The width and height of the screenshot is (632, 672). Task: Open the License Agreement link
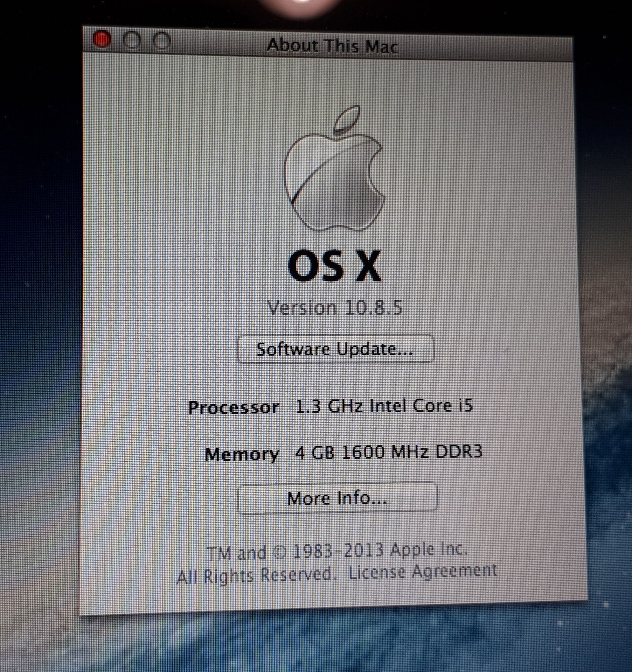coord(422,572)
